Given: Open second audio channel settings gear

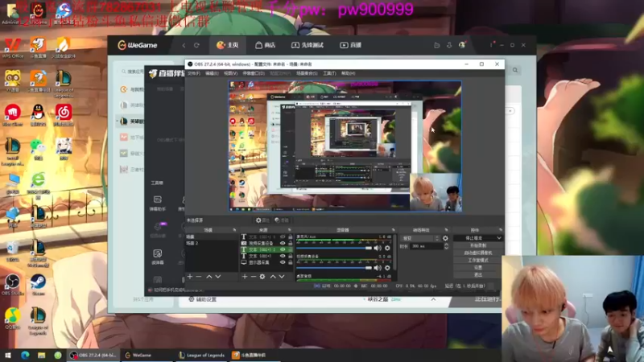Looking at the screenshot, I should pyautogui.click(x=387, y=268).
